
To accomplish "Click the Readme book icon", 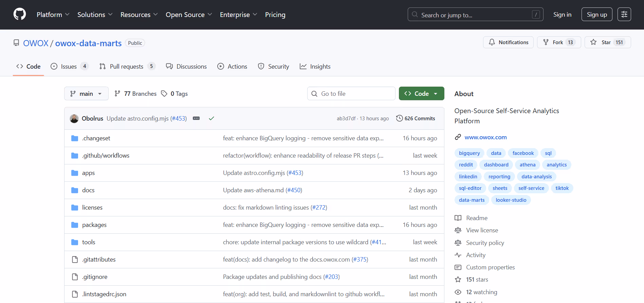I will point(458,218).
